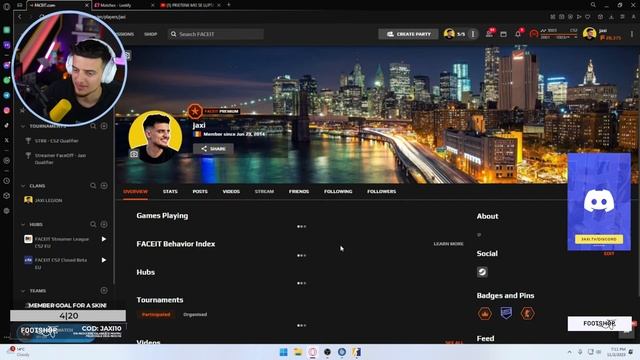This screenshot has height=360, width=640.
Task: Open the Following profile tab
Action: click(x=338, y=191)
